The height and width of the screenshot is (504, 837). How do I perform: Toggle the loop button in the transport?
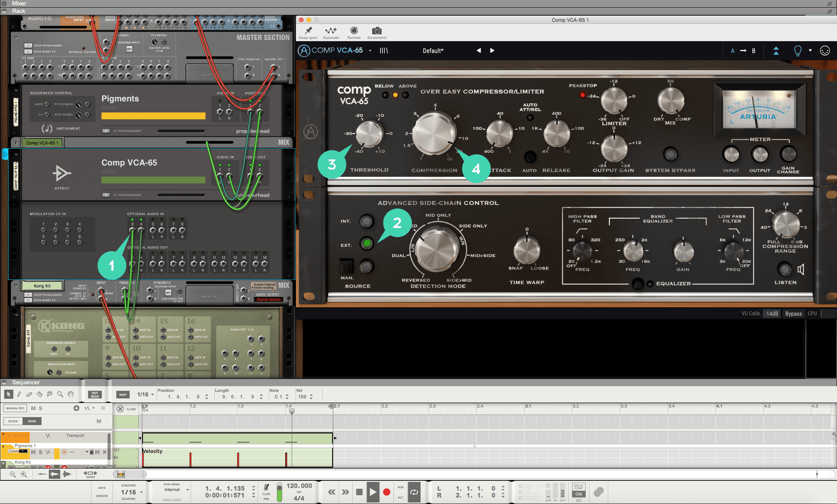[x=414, y=492]
